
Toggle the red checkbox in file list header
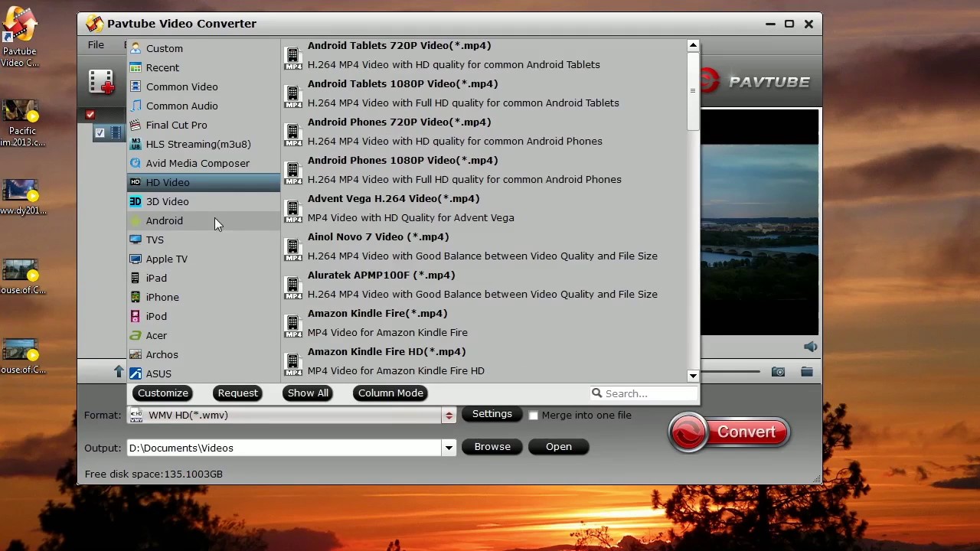point(90,115)
